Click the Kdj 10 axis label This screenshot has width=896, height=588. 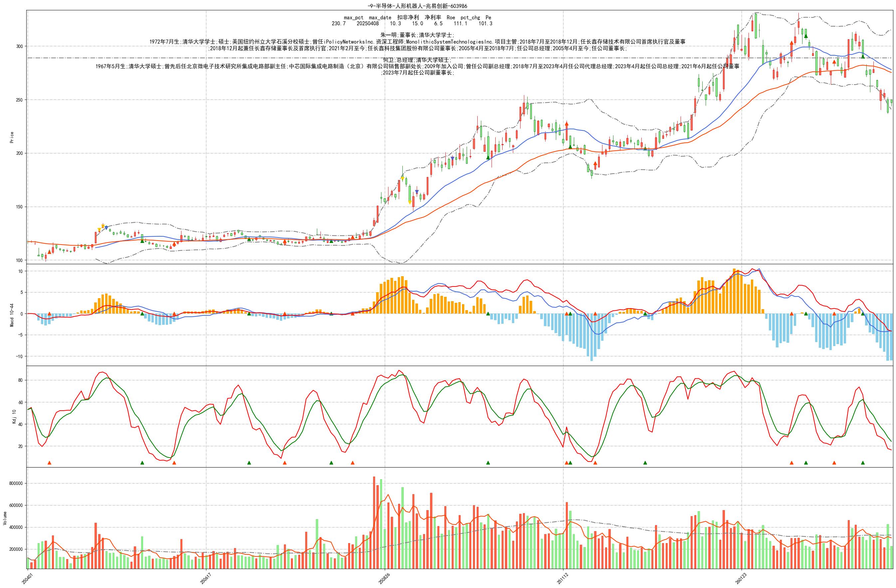click(x=14, y=417)
